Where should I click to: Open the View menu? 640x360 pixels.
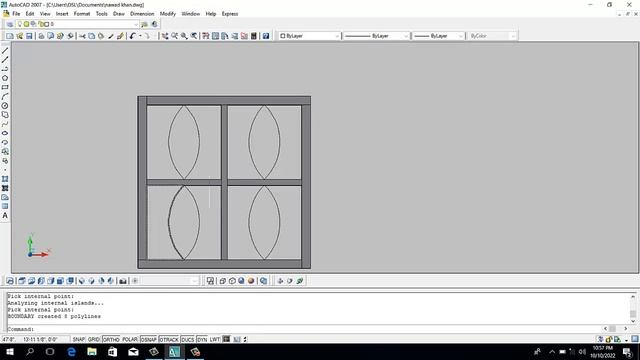pos(45,14)
